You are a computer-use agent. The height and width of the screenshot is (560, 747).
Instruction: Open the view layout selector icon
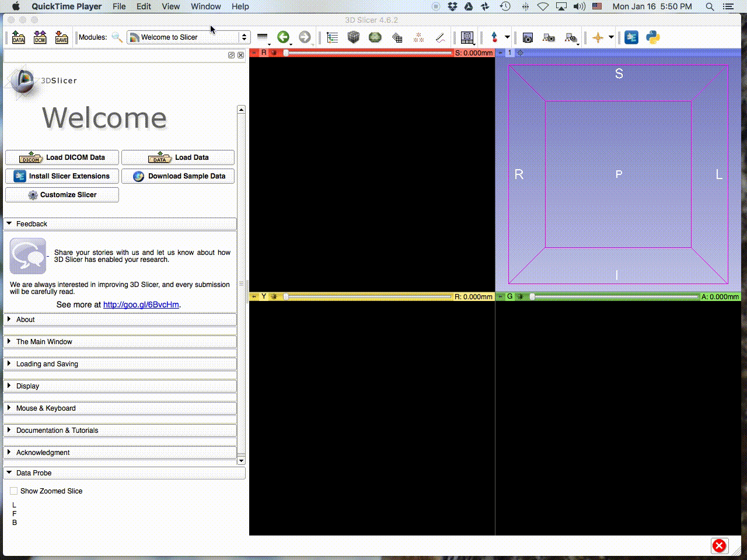pos(467,37)
